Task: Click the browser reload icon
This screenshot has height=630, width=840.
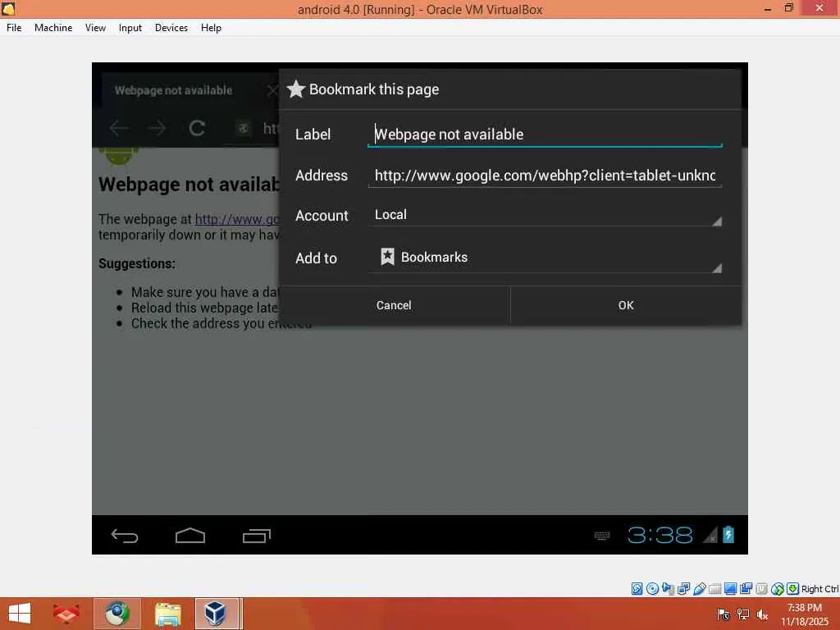Action: pyautogui.click(x=197, y=128)
